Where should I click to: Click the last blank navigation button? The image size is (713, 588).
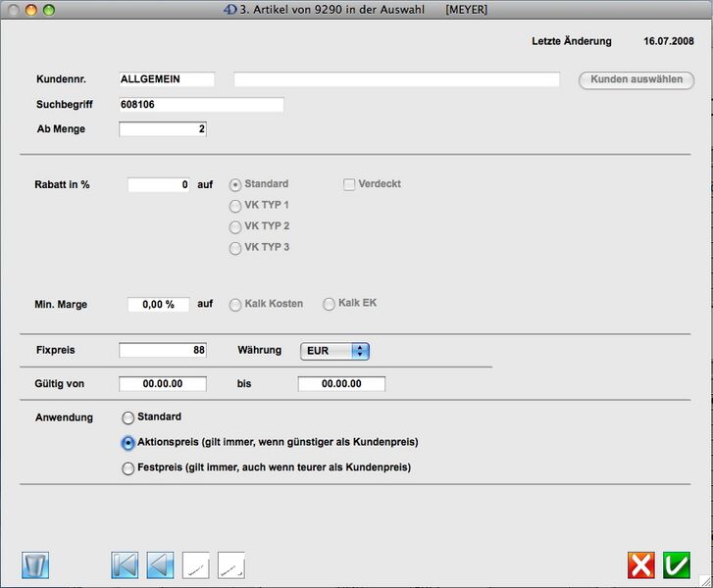(x=231, y=565)
